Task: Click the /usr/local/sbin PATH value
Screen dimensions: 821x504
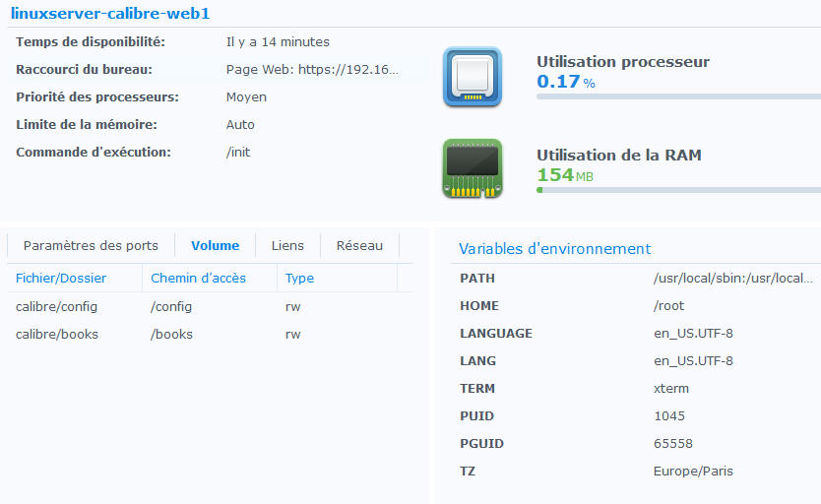Action: pyautogui.click(x=733, y=279)
